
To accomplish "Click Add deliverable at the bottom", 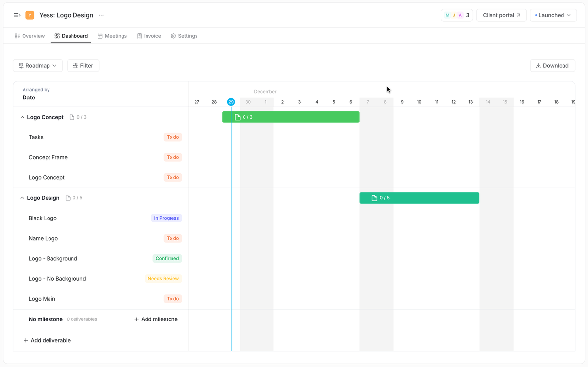I will click(47, 340).
